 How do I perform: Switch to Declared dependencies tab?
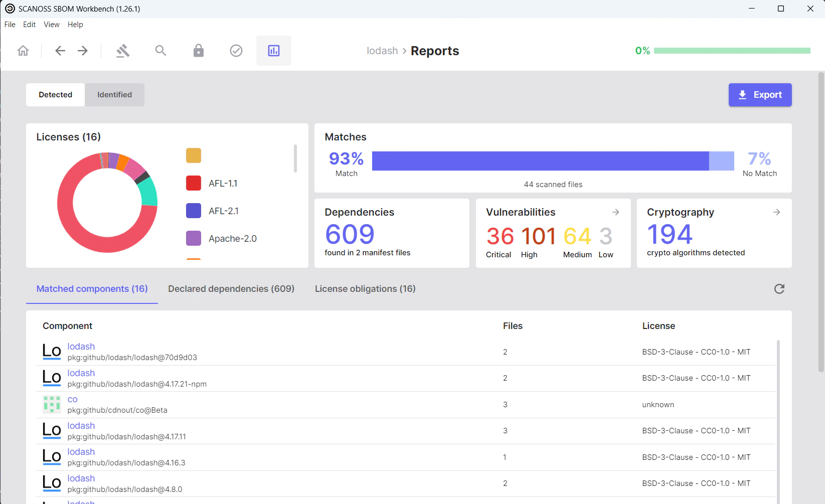pos(231,288)
